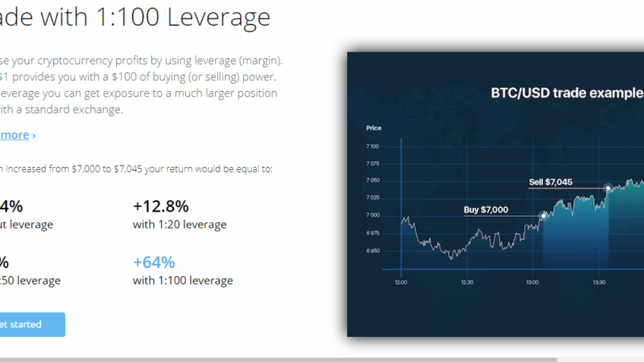Click the chevron arrow after 'more'
644x362 pixels.
click(34, 135)
